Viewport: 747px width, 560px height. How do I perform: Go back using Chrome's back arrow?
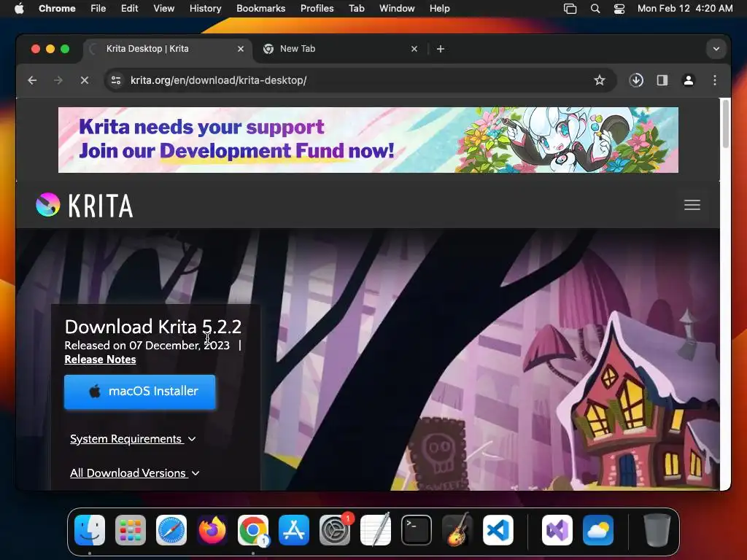click(x=32, y=80)
